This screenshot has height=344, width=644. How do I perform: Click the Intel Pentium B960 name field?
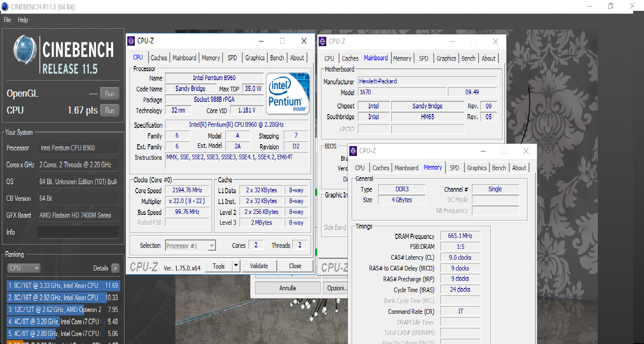214,78
